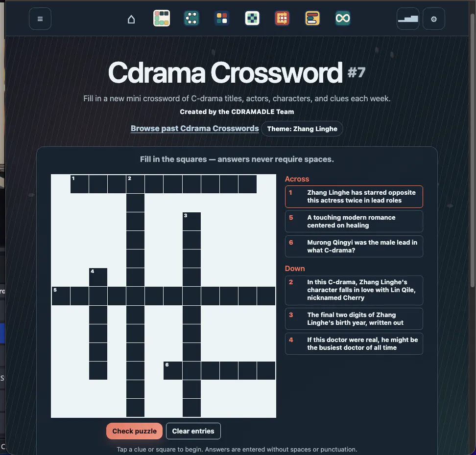This screenshot has height=455, width=476.
Task: Open the teal game icon with white dots
Action: (x=191, y=19)
